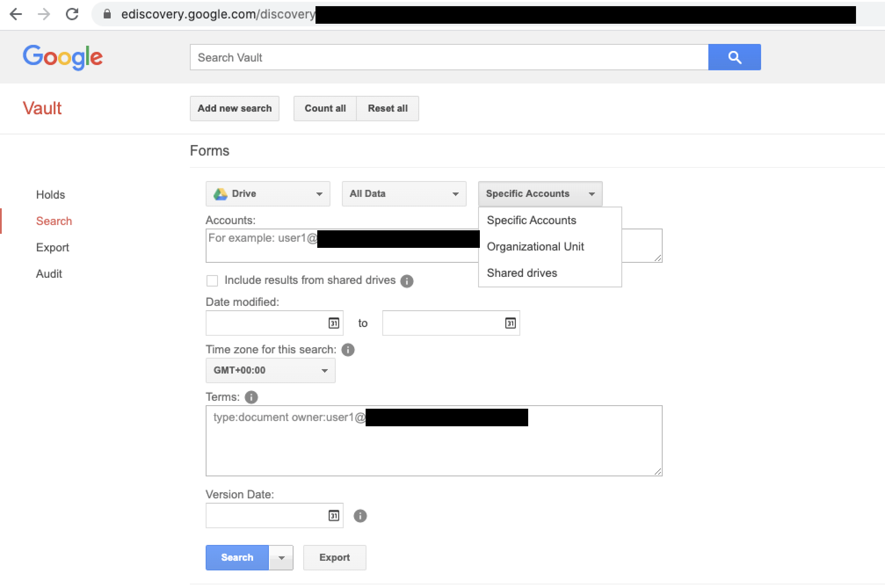Open the All Data dropdown

tap(403, 193)
